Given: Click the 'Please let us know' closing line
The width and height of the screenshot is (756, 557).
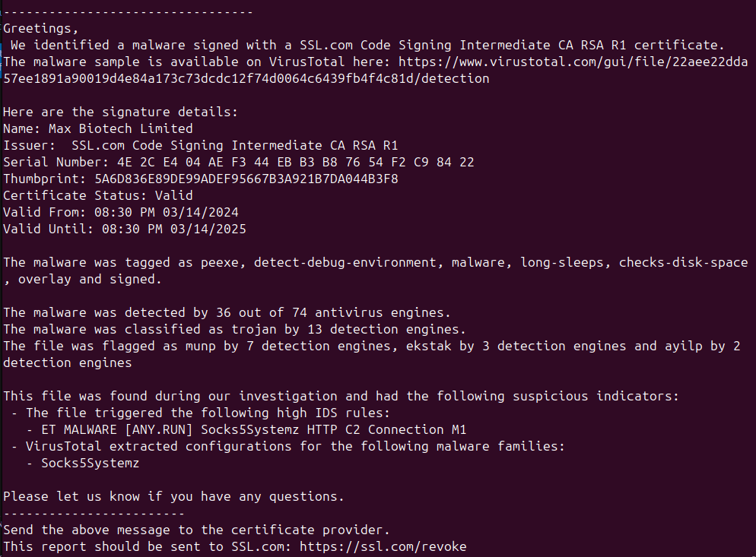Looking at the screenshot, I should 173,496.
